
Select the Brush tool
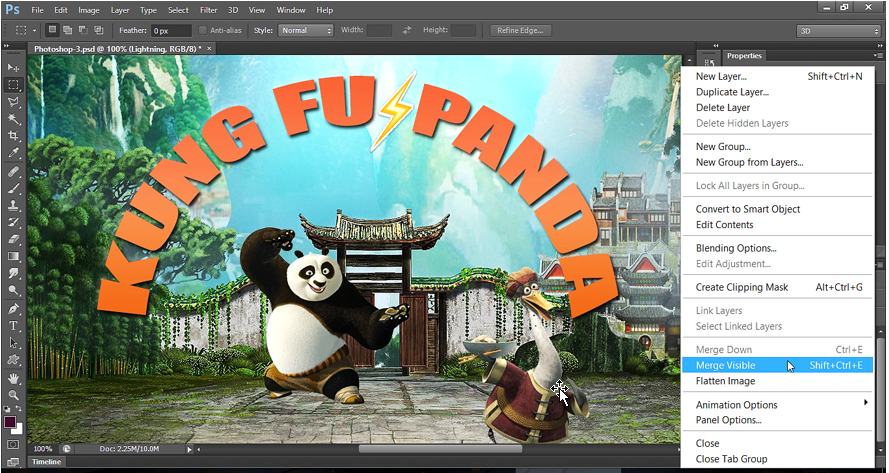pyautogui.click(x=13, y=188)
